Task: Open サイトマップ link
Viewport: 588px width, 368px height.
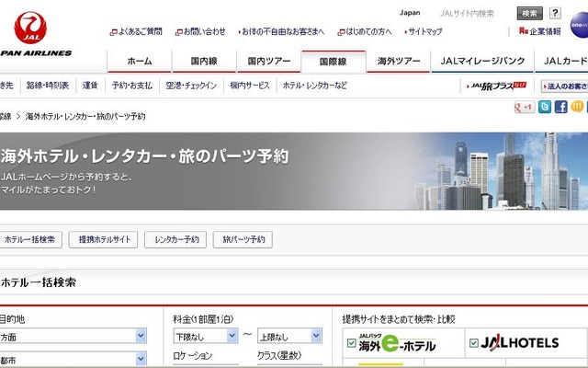Action: pos(424,32)
